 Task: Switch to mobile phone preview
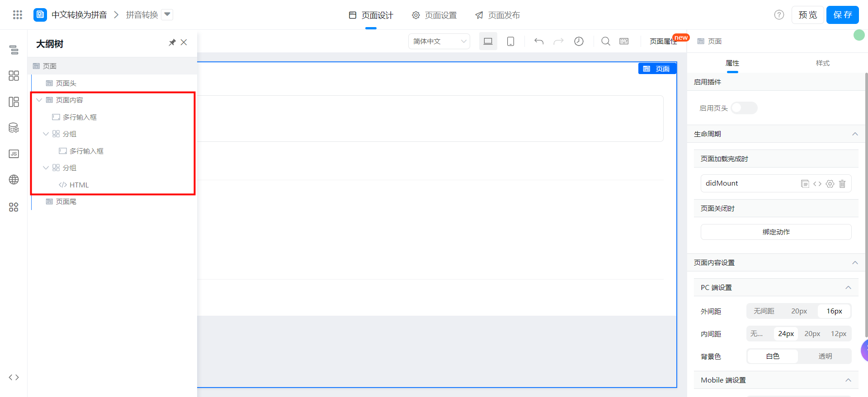click(x=510, y=42)
